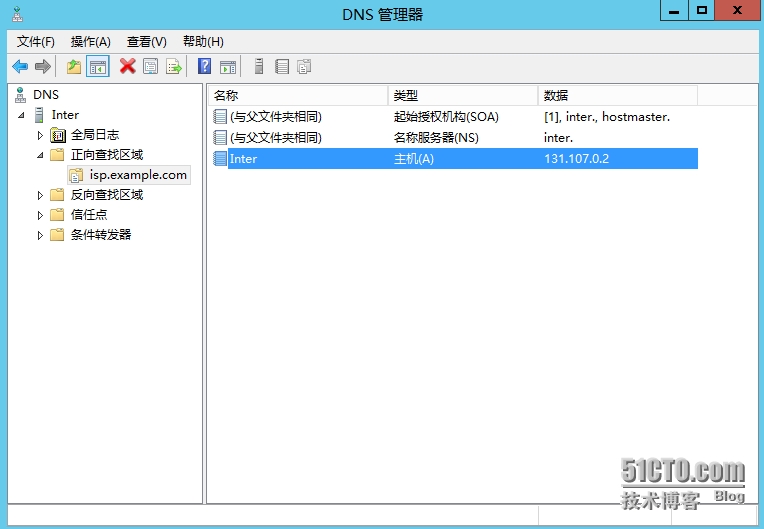Click the DNS root node icon

tap(20, 95)
